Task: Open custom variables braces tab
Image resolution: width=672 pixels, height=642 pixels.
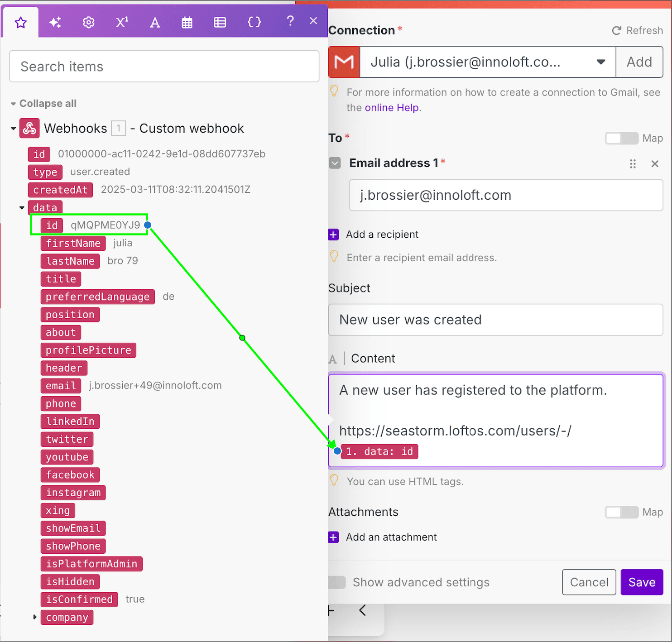Action: point(254,22)
